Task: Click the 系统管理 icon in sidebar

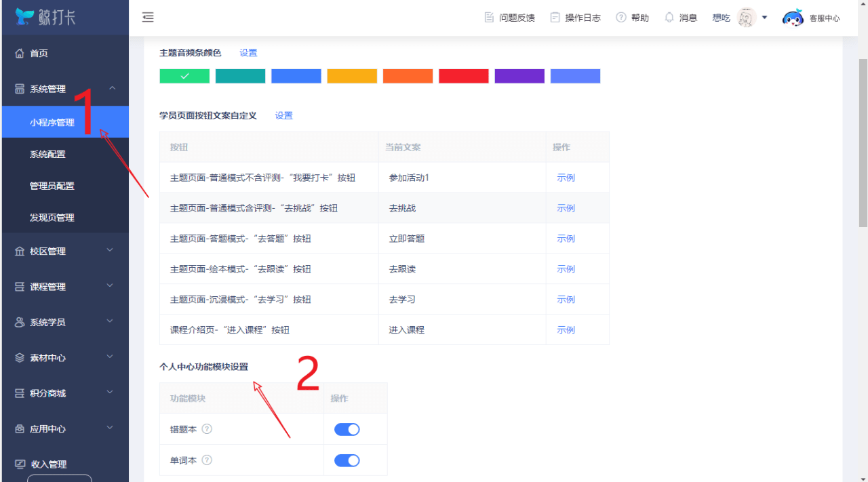Action: pyautogui.click(x=20, y=89)
